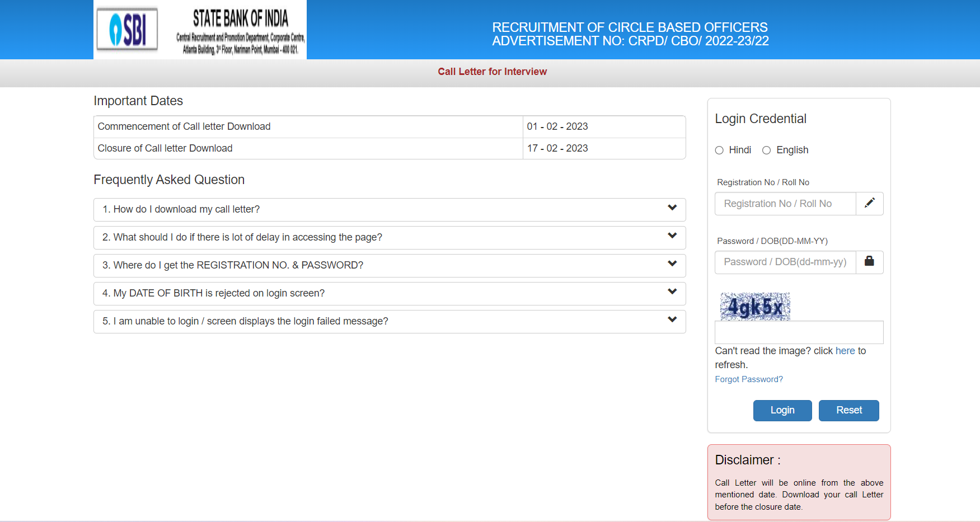Click the lock icon beside Password field

pyautogui.click(x=869, y=262)
